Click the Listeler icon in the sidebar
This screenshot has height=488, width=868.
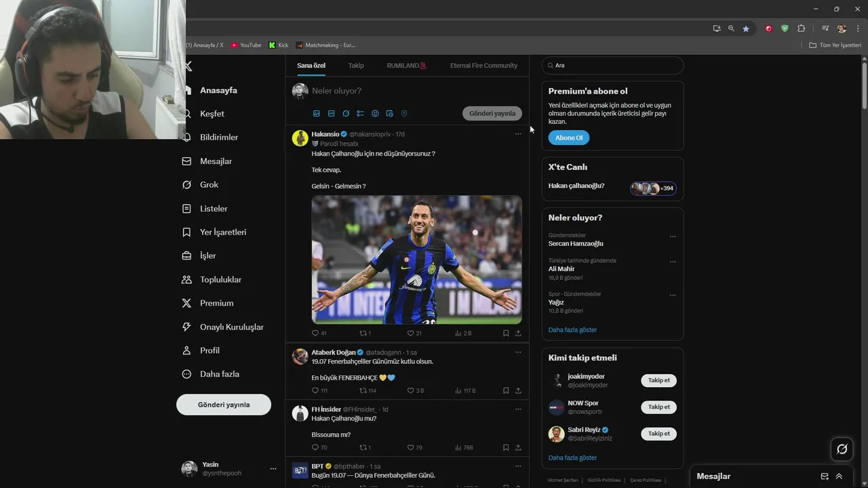186,209
